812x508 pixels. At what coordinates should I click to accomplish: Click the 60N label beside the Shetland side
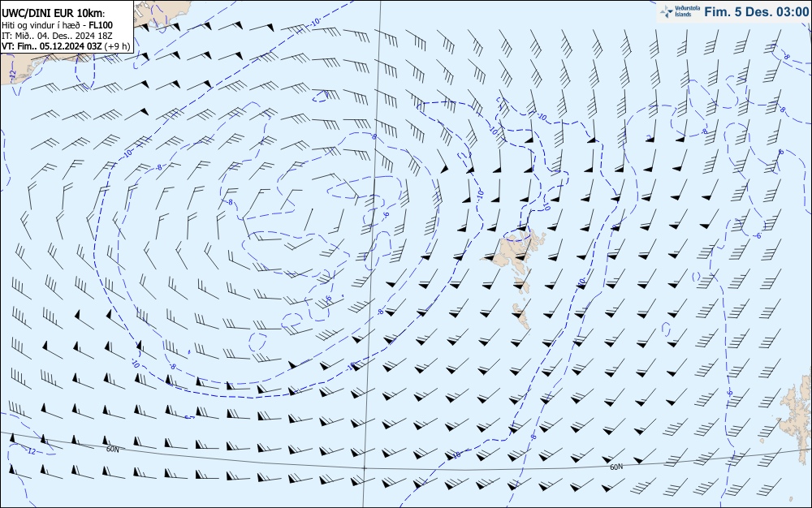coord(616,467)
